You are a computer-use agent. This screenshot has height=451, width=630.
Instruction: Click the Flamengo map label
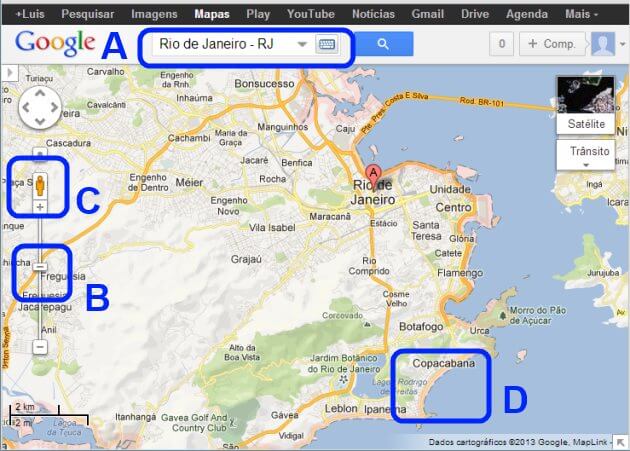tap(460, 273)
